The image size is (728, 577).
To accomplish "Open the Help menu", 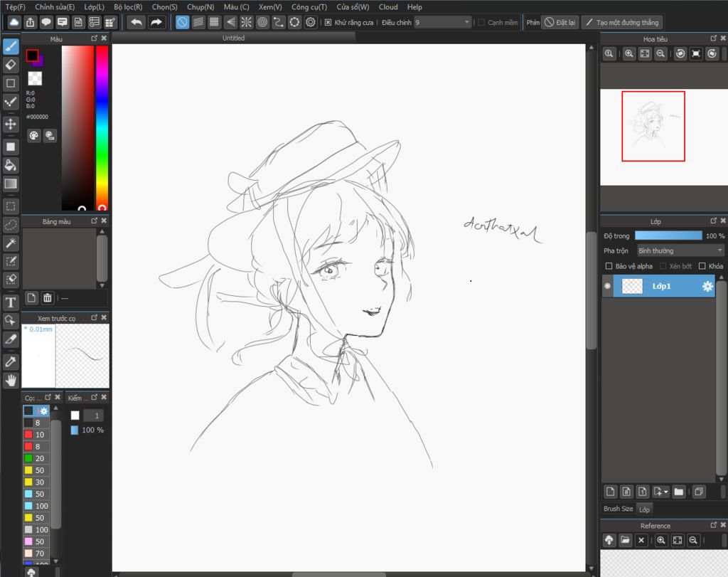I will pyautogui.click(x=414, y=7).
